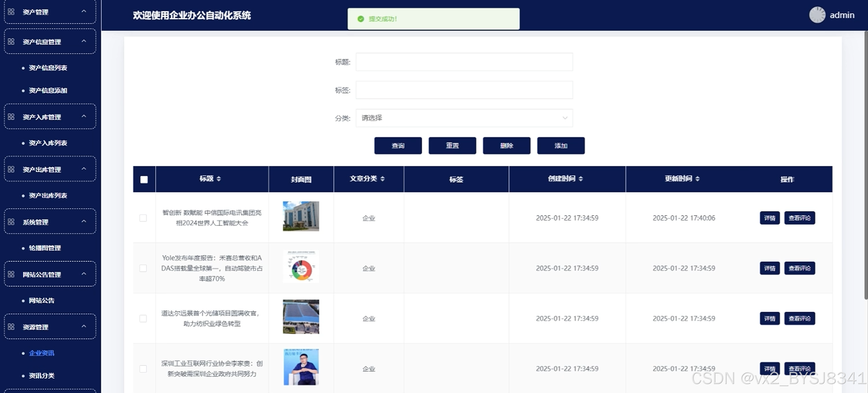
Task: Click the grid icon beside 系统管理
Action: 11,222
